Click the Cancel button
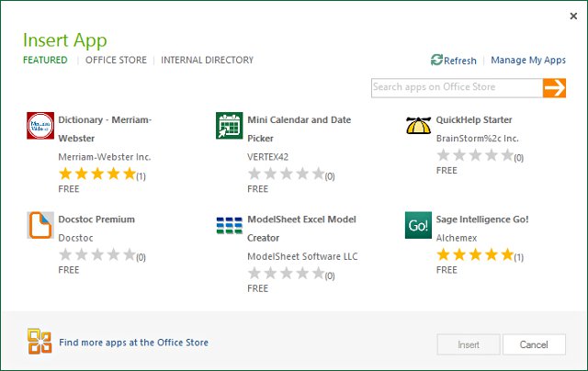This screenshot has height=371, width=588. coord(534,344)
